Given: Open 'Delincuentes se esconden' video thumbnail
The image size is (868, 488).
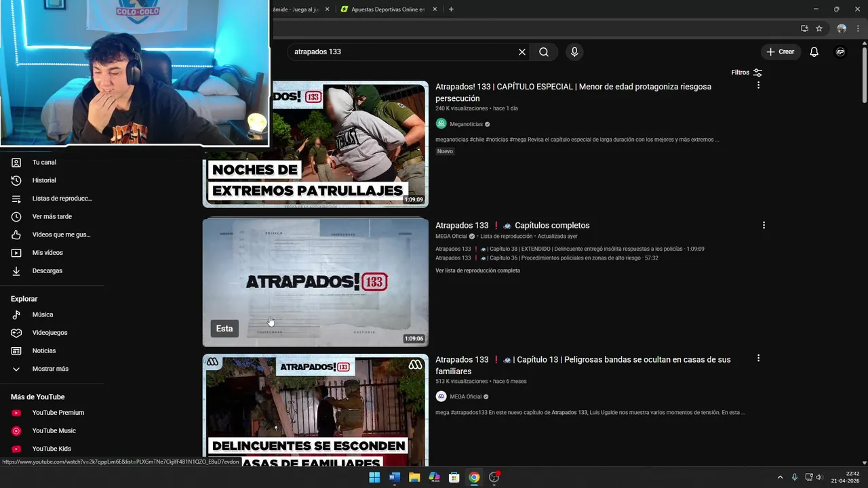Looking at the screenshot, I should click(x=315, y=410).
